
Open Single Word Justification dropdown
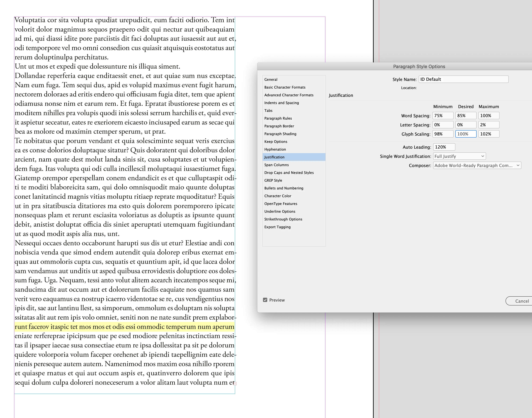point(459,156)
